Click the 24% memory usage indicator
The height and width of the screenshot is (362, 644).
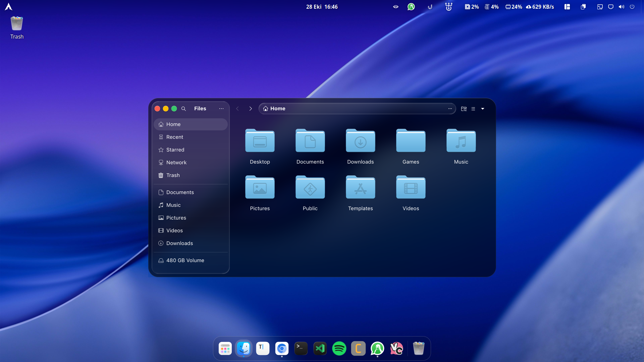[x=514, y=7]
